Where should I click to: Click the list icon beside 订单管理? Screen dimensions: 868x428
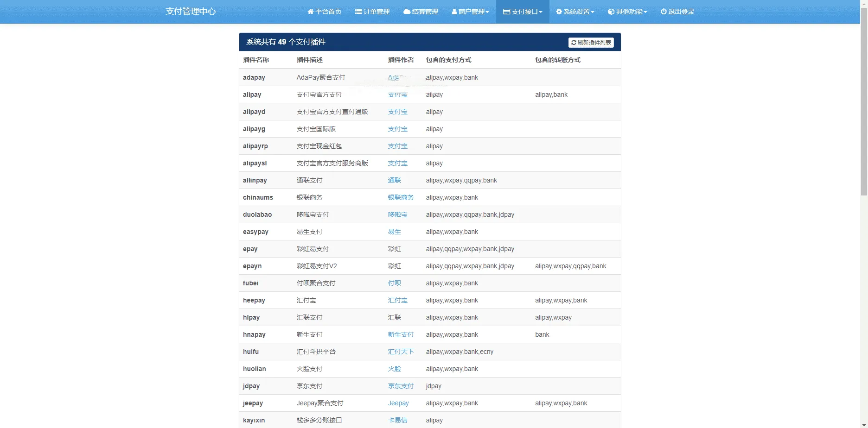(x=358, y=12)
